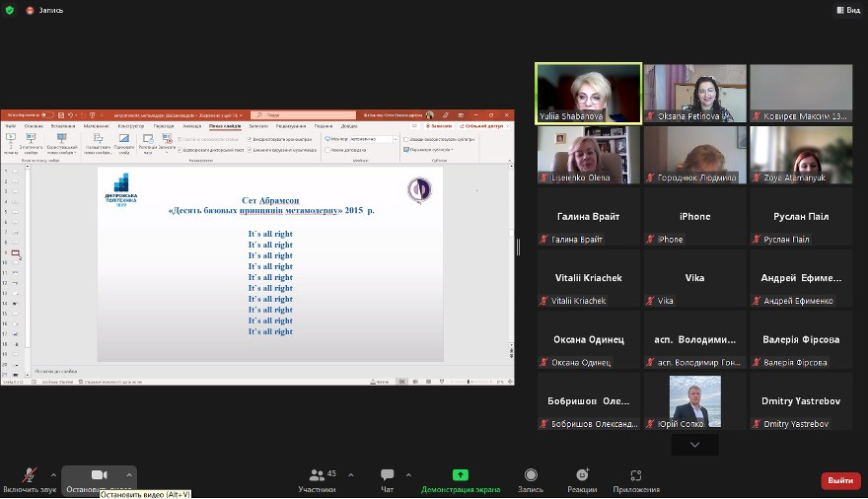Select Oksana Petinova video tile

[694, 93]
